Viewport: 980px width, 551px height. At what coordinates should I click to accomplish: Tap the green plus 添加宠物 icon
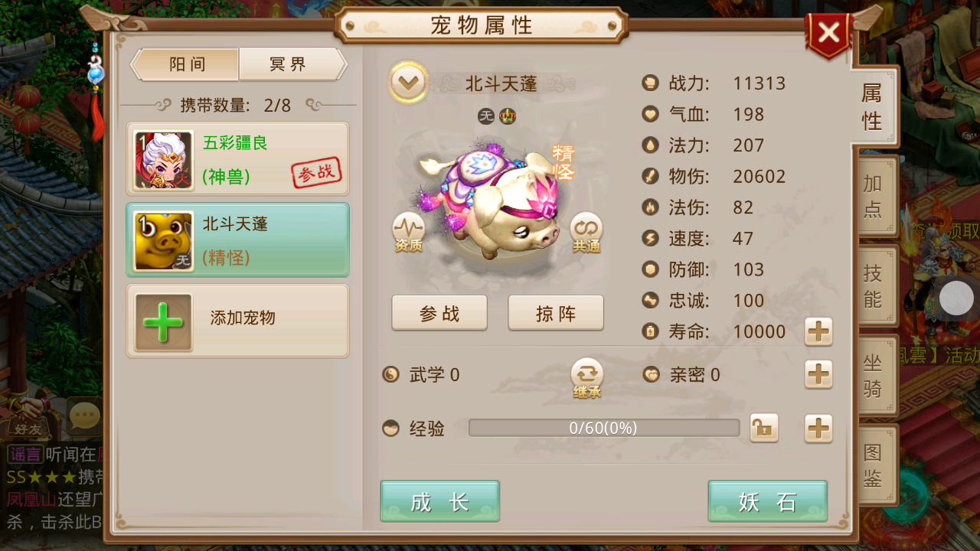[x=164, y=322]
